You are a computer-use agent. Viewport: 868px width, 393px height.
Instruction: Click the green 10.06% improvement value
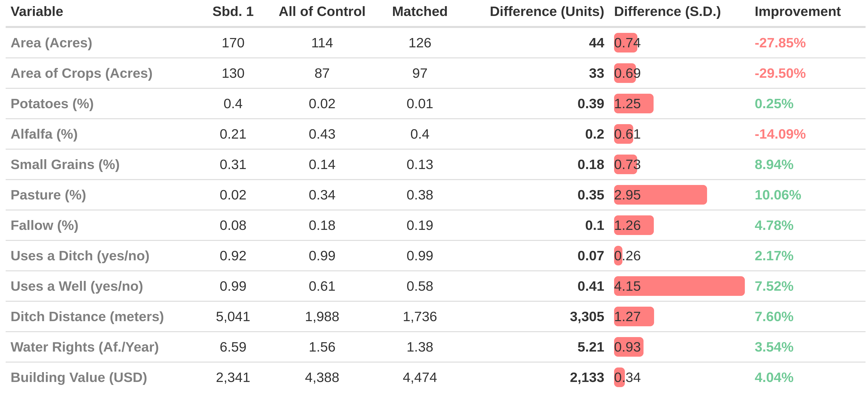click(777, 195)
